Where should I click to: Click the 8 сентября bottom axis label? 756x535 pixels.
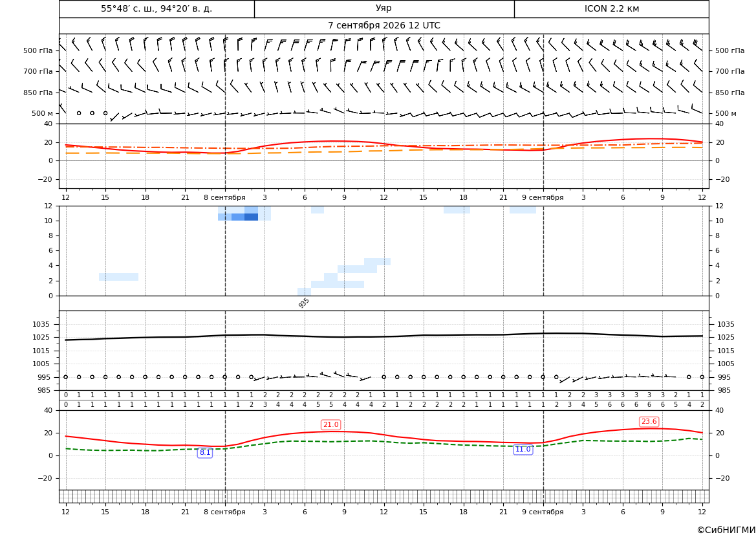tap(224, 512)
